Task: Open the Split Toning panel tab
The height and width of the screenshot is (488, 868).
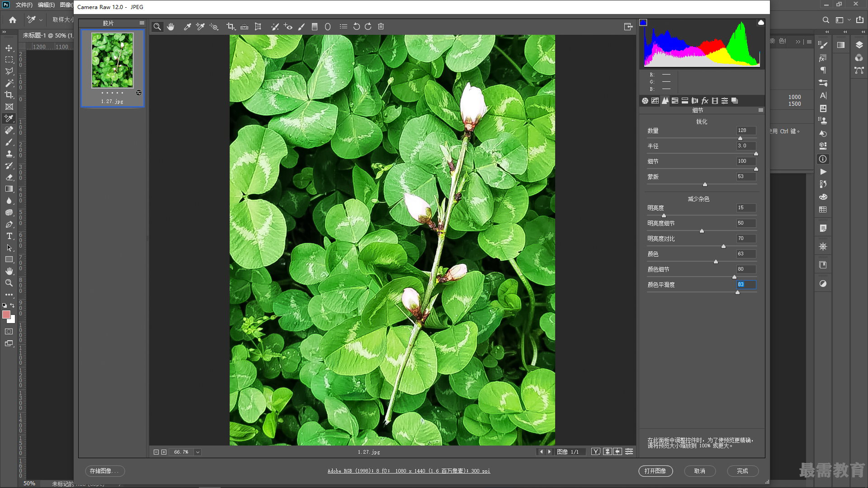Action: pos(685,101)
